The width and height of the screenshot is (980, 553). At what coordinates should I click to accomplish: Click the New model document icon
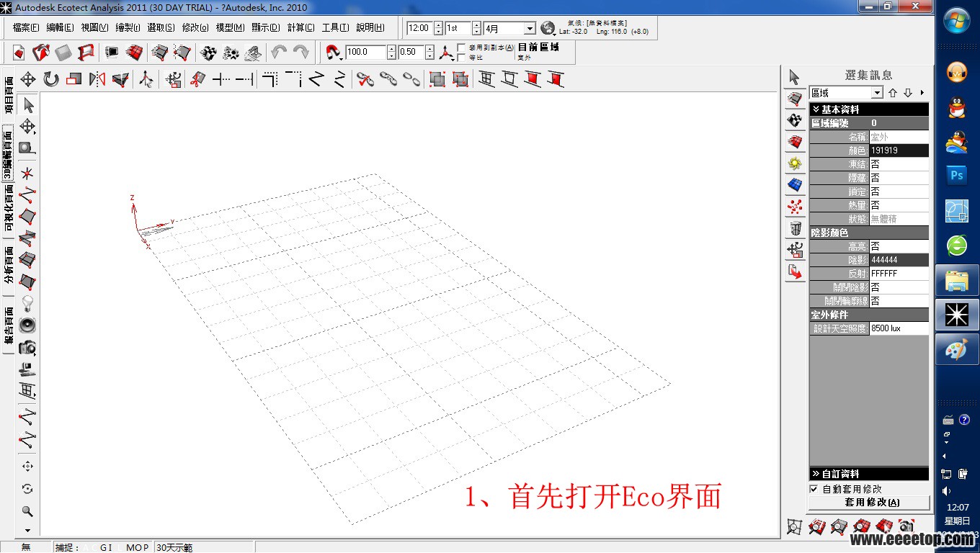[19, 53]
